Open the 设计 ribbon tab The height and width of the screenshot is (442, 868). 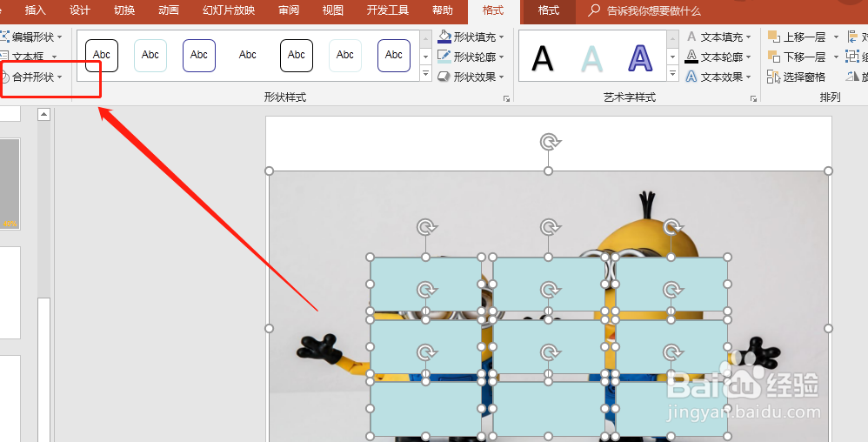80,10
